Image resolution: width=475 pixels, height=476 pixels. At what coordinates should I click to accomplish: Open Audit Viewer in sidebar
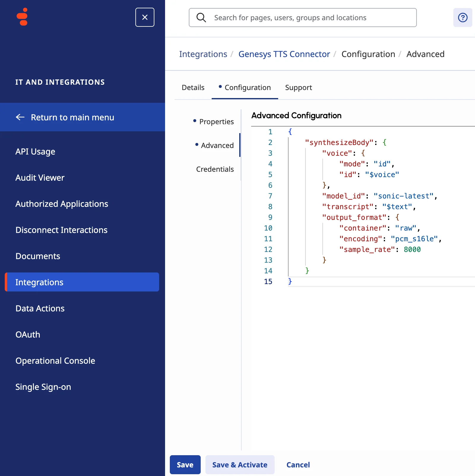[40, 178]
